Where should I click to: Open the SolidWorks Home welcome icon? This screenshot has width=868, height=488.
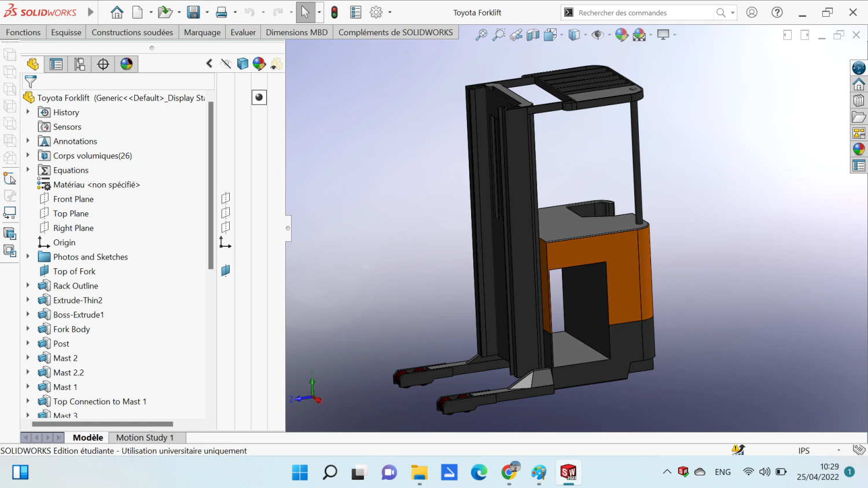117,12
